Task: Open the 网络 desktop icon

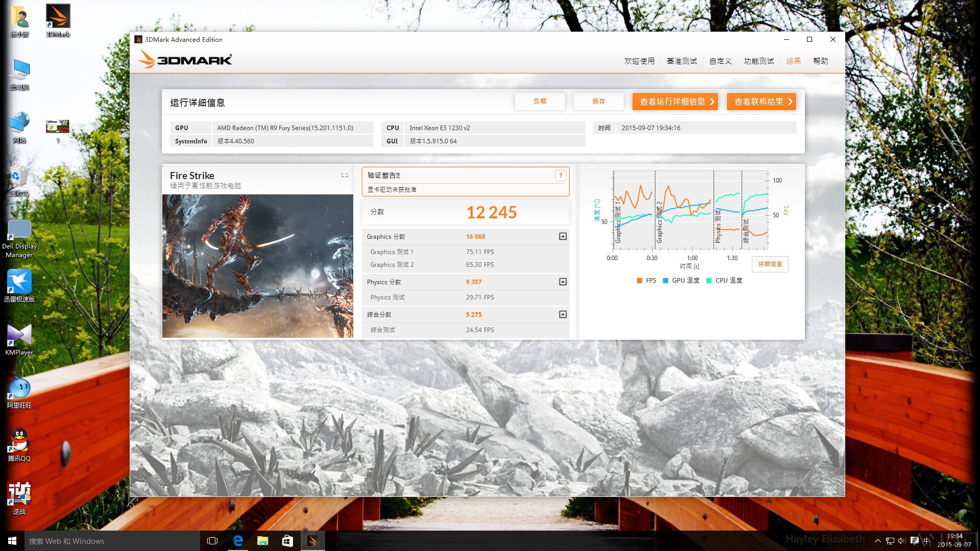Action: 19,128
